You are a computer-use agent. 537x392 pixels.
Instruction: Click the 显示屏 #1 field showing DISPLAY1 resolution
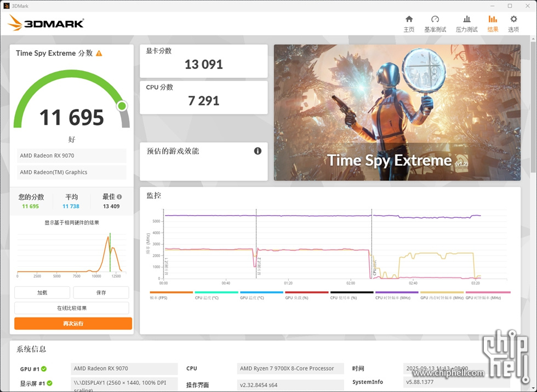[124, 384]
